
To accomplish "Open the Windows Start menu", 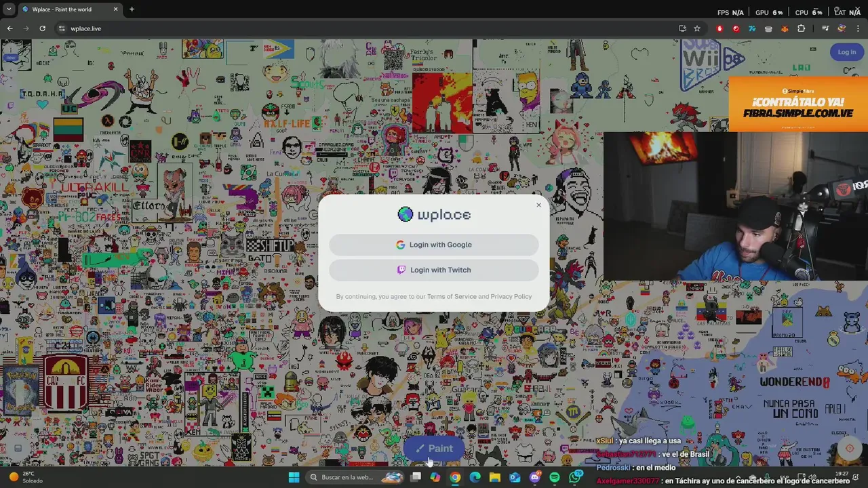I will click(294, 477).
